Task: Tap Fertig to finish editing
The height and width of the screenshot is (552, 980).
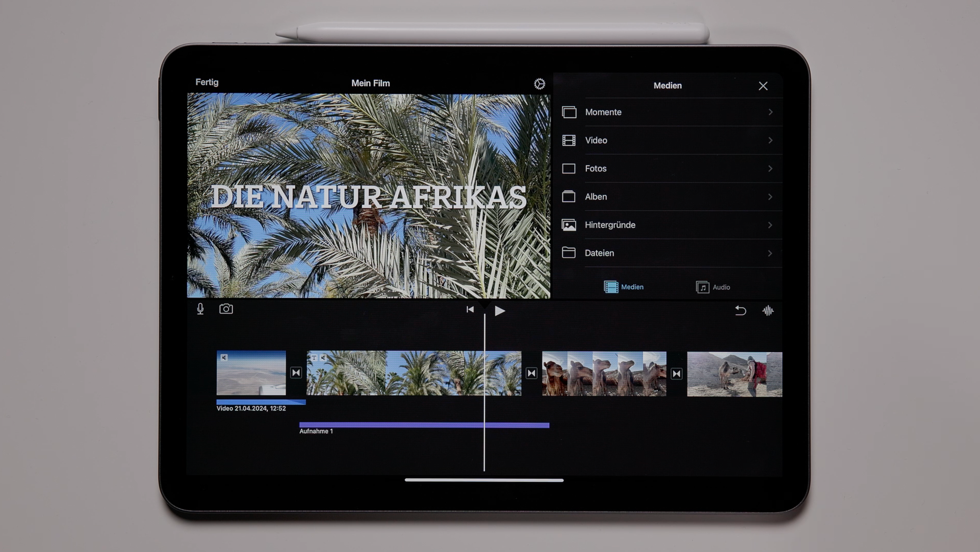Action: [206, 82]
